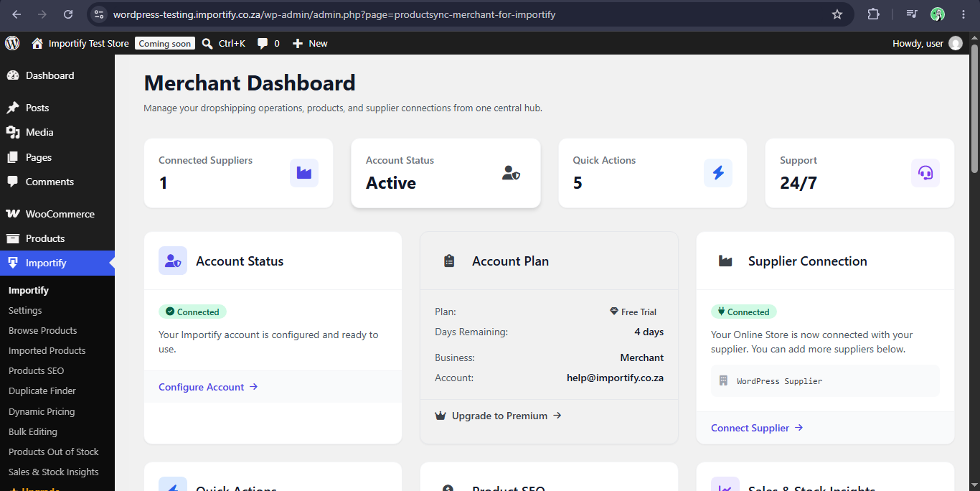Click Connect Supplier link
980x491 pixels.
point(757,428)
